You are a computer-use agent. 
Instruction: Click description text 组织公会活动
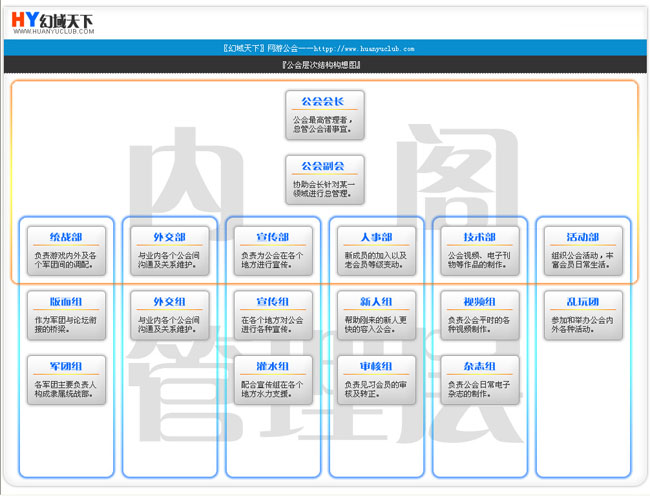(x=575, y=256)
